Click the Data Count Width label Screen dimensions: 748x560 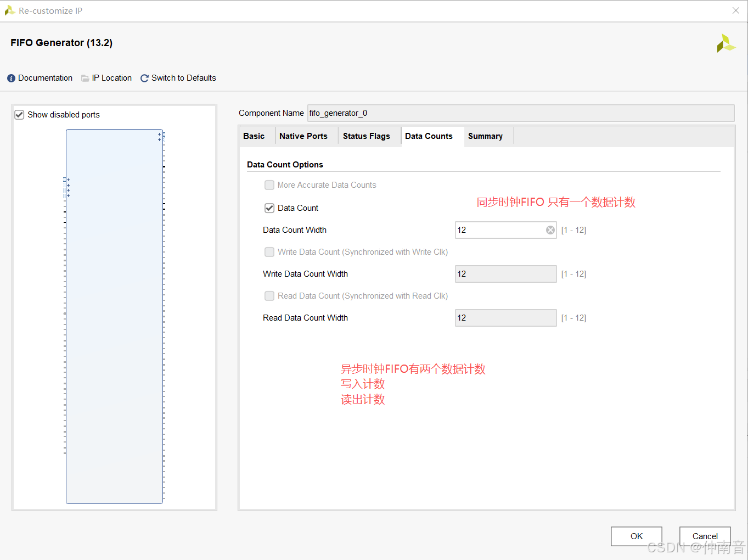point(295,230)
